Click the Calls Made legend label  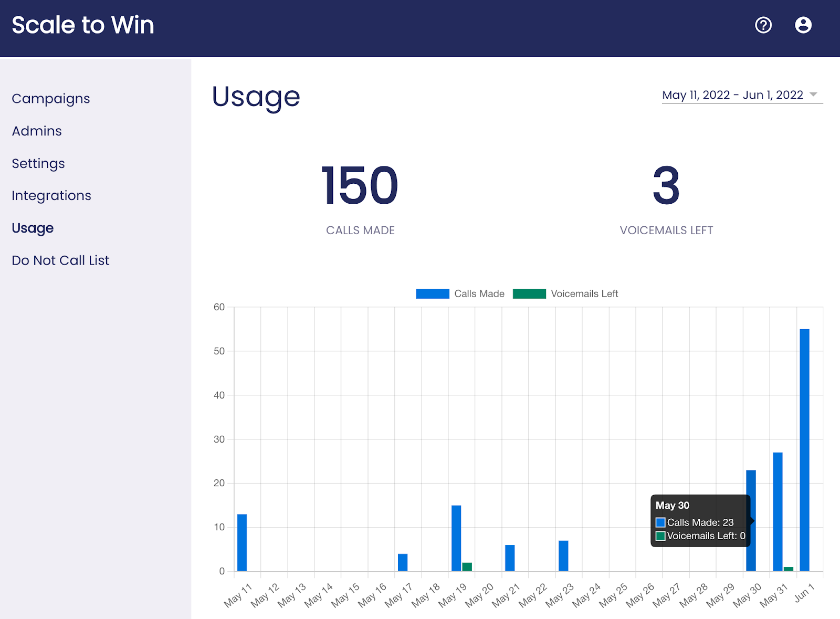click(479, 293)
